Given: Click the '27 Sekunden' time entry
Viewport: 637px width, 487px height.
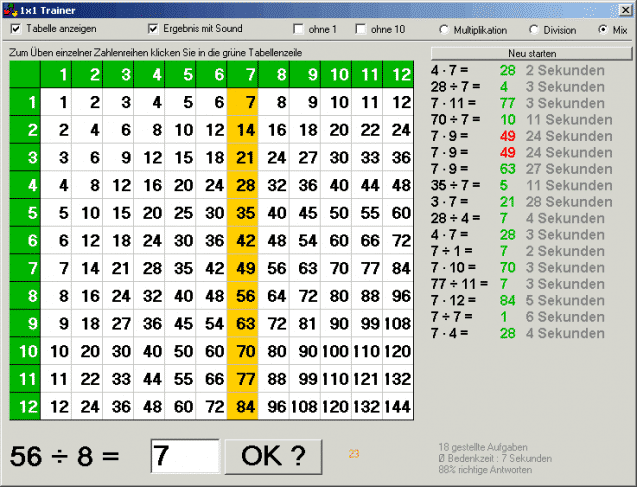Looking at the screenshot, I should [569, 169].
